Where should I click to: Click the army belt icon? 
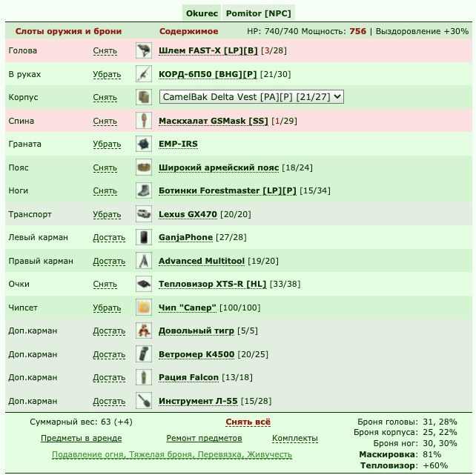144,167
